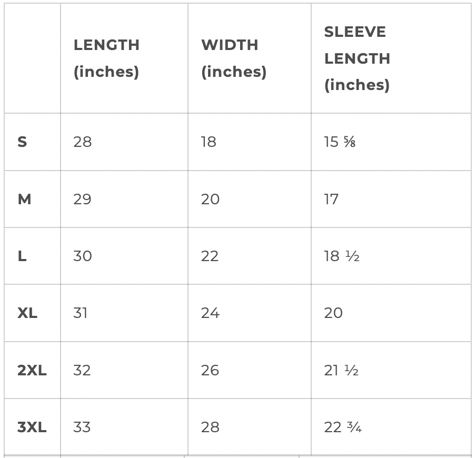The width and height of the screenshot is (476, 458).
Task: Select the XL size row label
Action: pos(27,313)
